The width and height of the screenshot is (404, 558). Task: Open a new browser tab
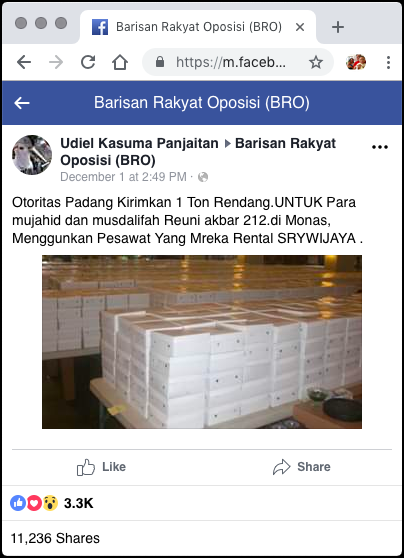(x=338, y=27)
